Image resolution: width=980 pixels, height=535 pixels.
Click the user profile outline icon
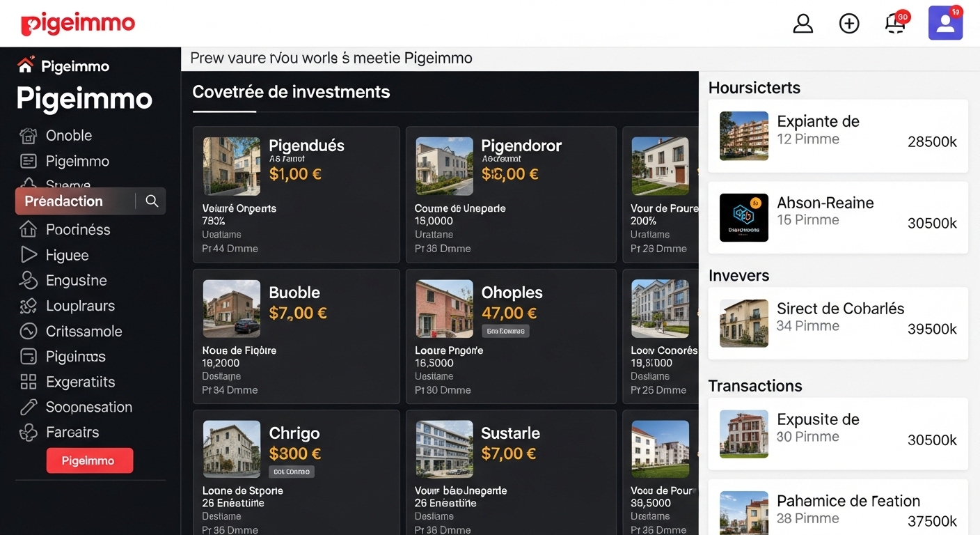click(803, 24)
